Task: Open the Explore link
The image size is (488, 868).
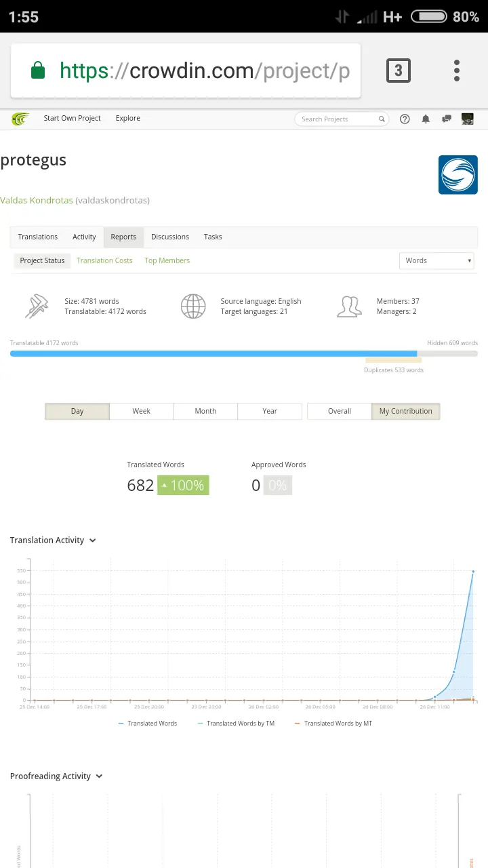Action: 127,118
